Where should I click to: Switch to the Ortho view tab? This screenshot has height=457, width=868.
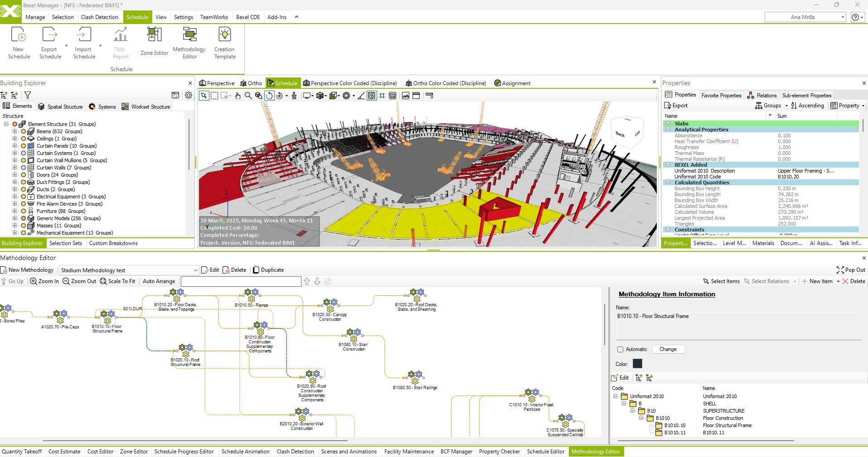point(251,83)
